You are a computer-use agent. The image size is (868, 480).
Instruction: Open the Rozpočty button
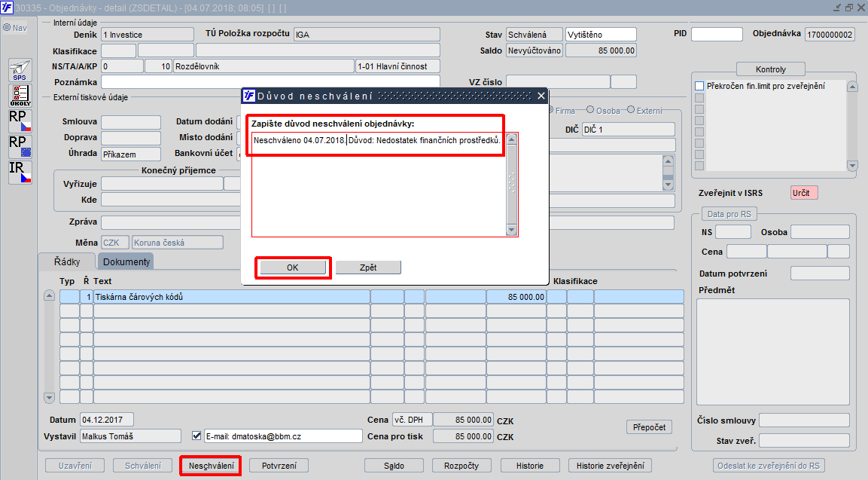click(x=461, y=466)
